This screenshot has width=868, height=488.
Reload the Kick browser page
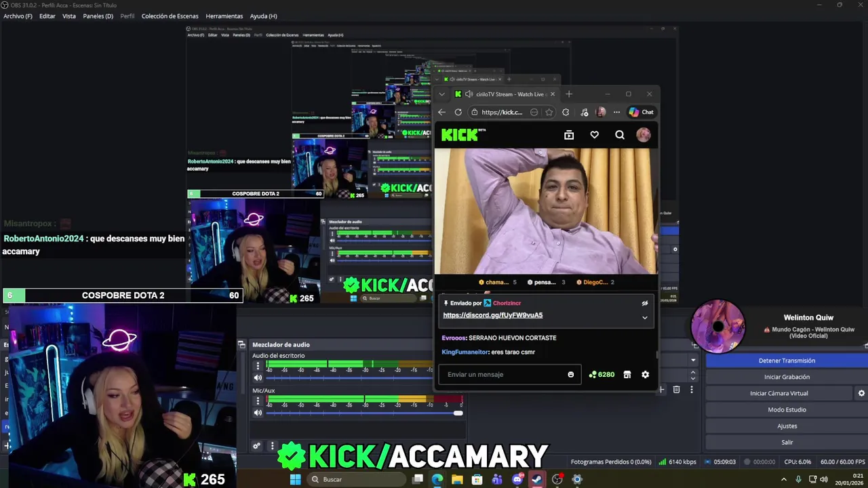(458, 112)
